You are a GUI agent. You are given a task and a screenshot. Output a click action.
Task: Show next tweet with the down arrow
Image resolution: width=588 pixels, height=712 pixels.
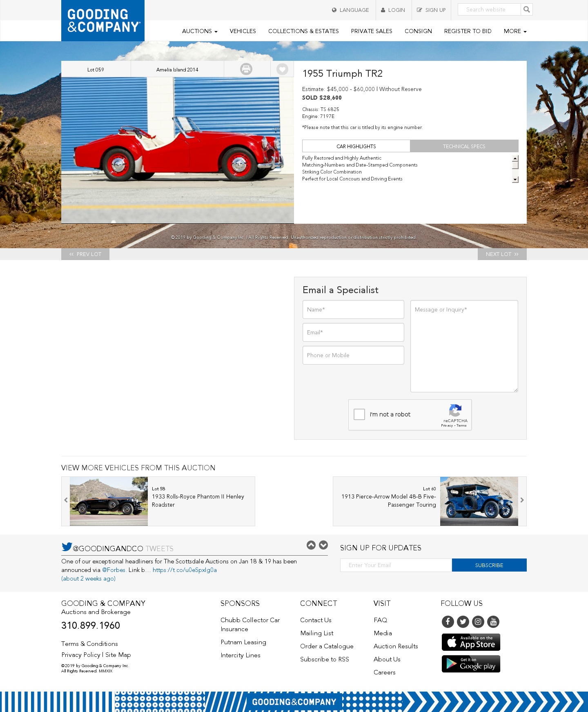pos(323,545)
